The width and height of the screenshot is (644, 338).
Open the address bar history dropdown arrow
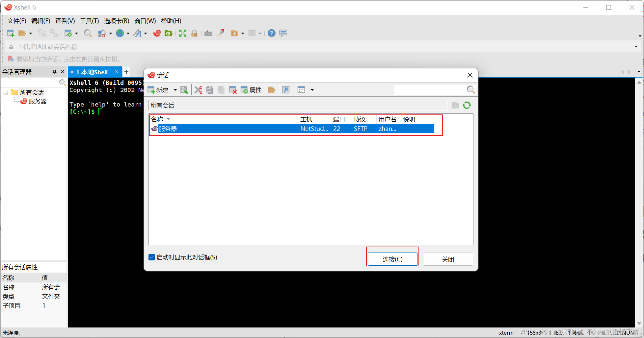pos(636,47)
